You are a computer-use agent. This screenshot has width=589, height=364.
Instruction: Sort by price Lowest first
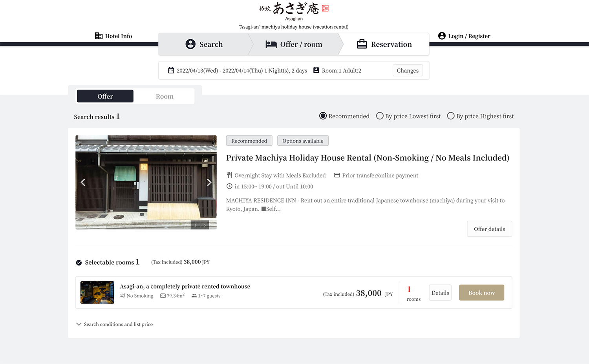380,116
